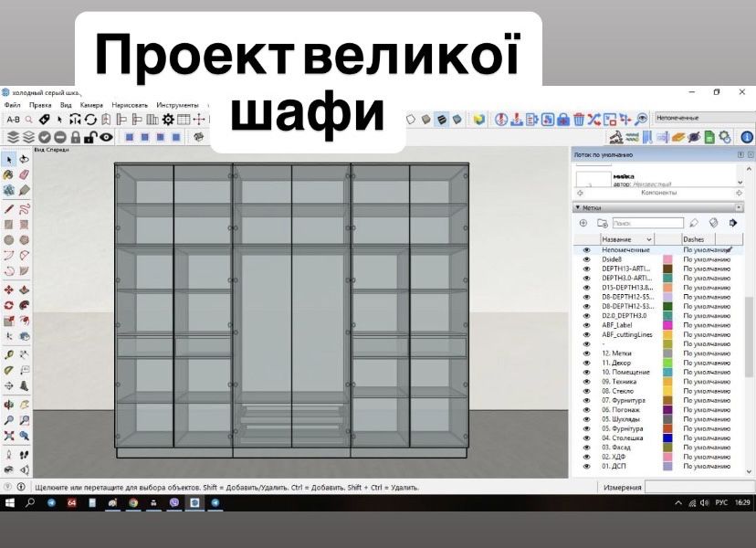Toggle visibility of ABF_Label tag
The image size is (756, 548).
587,325
